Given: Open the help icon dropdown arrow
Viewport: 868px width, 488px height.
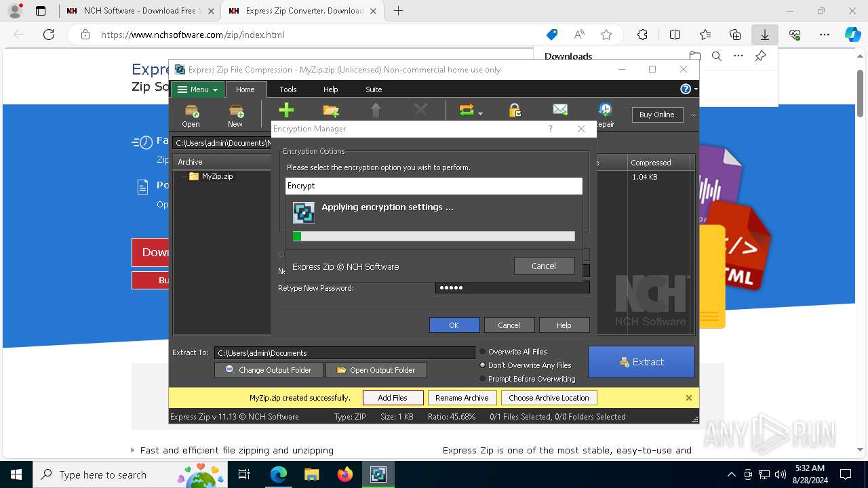Looking at the screenshot, I should point(695,89).
